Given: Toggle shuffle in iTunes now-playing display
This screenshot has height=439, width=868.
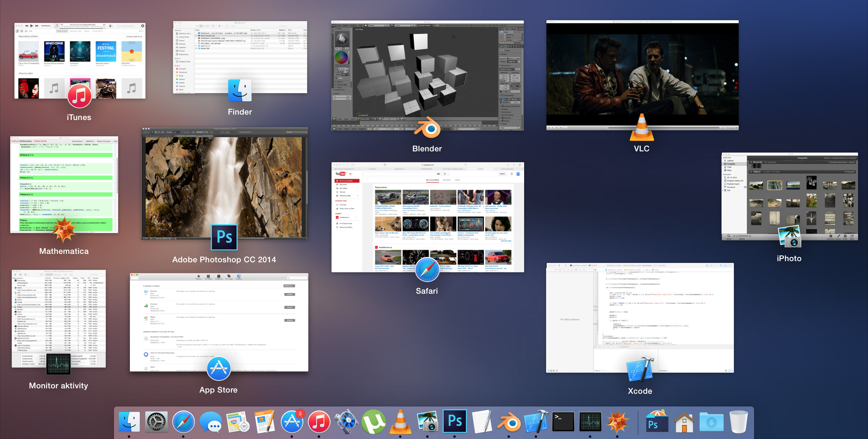Looking at the screenshot, I should tap(62, 25).
